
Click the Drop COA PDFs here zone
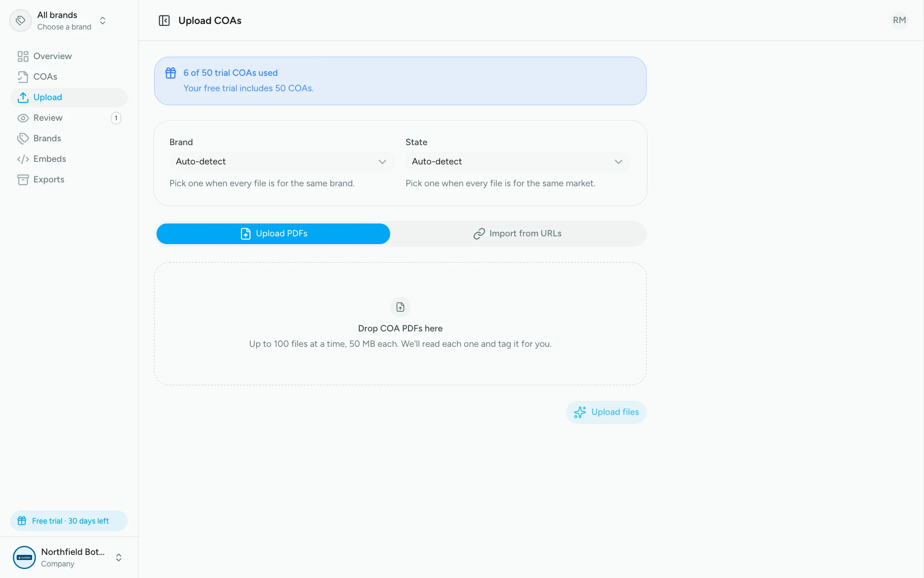(400, 324)
